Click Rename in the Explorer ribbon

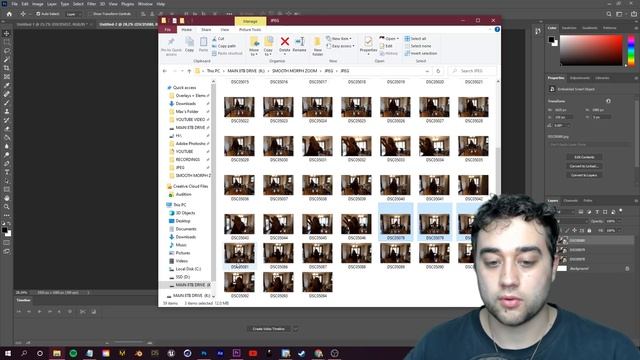point(299,44)
